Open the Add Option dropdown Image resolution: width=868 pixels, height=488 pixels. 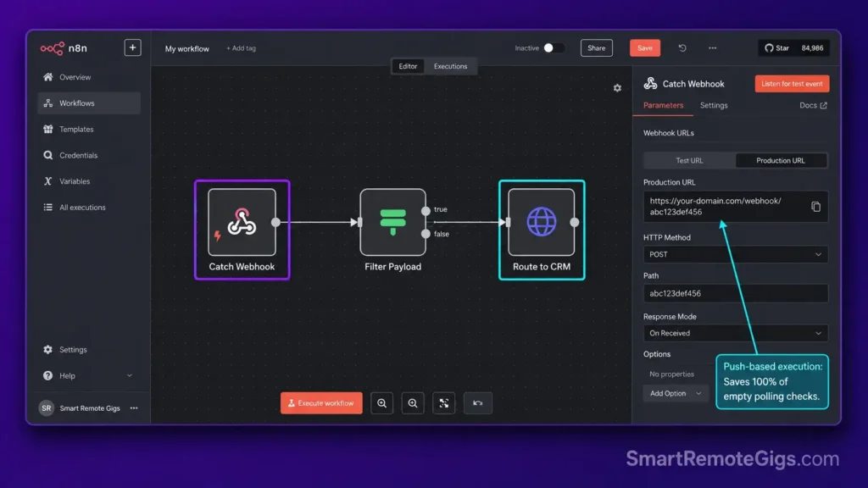point(676,393)
